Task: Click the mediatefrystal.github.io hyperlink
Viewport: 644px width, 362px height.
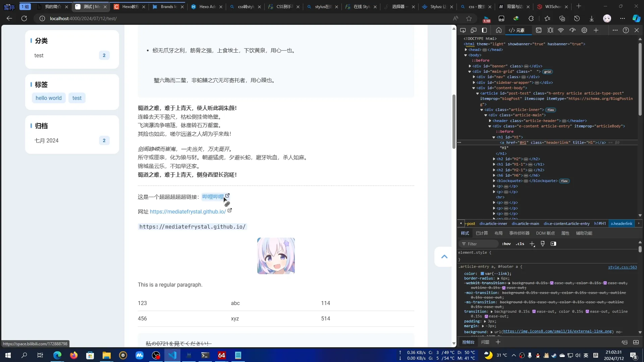Action: point(187,212)
